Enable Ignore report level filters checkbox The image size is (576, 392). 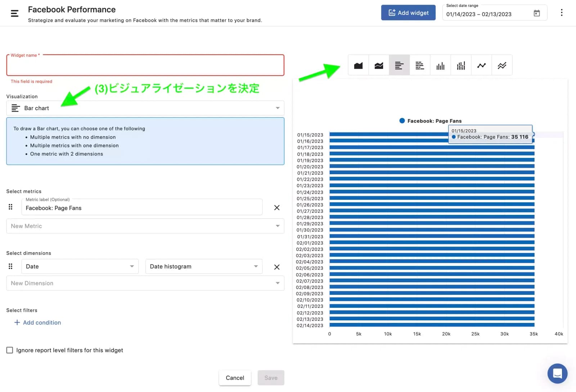coord(10,350)
